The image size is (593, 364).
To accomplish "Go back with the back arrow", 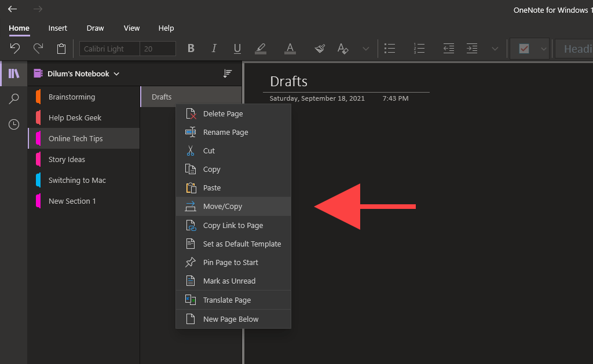I will pyautogui.click(x=13, y=9).
